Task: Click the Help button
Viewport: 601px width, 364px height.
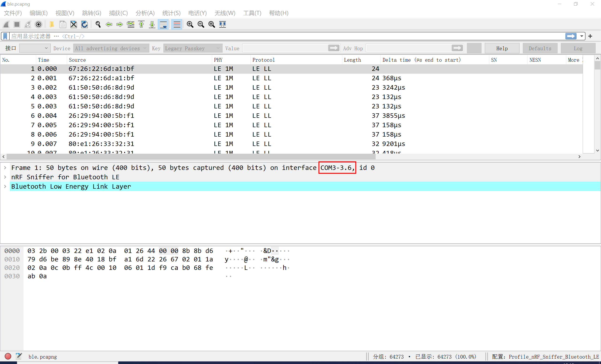Action: (x=502, y=48)
